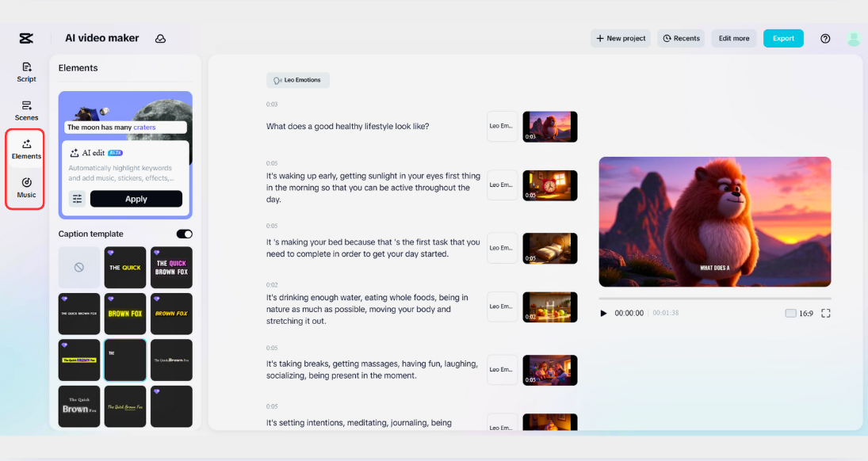Open the Music sidebar tab

[26, 188]
